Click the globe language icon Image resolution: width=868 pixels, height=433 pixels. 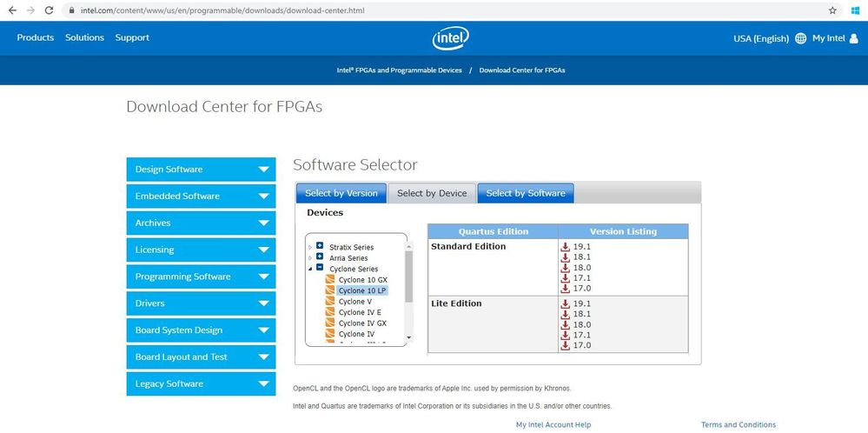801,38
